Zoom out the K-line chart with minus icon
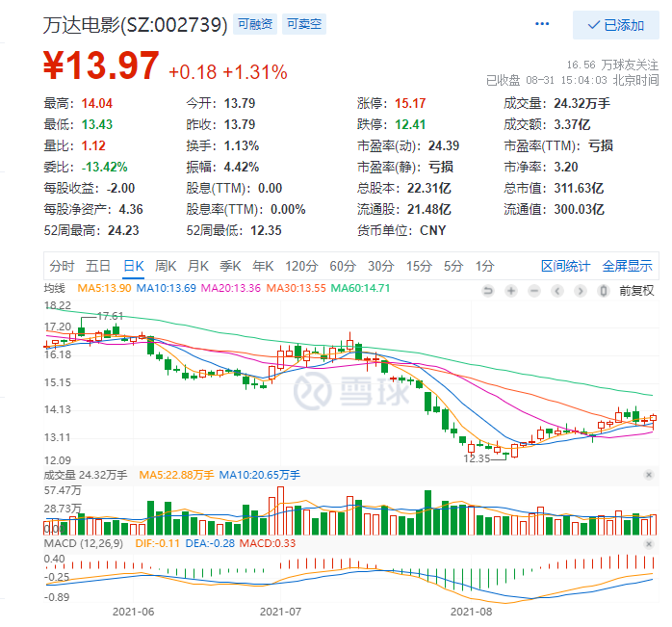The image size is (672, 627). point(534,291)
